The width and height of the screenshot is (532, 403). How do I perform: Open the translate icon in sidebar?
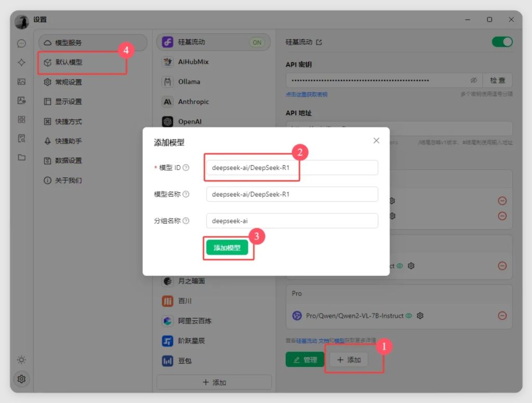(x=21, y=100)
